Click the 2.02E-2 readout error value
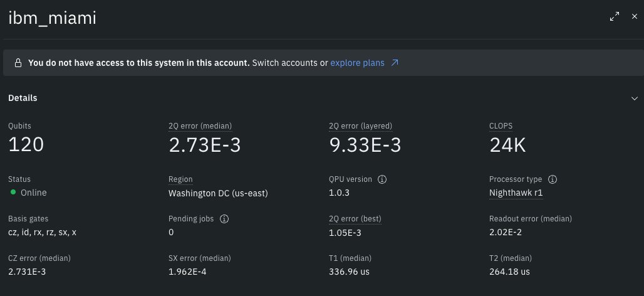Screen dimensions: 644x296 click(x=505, y=232)
